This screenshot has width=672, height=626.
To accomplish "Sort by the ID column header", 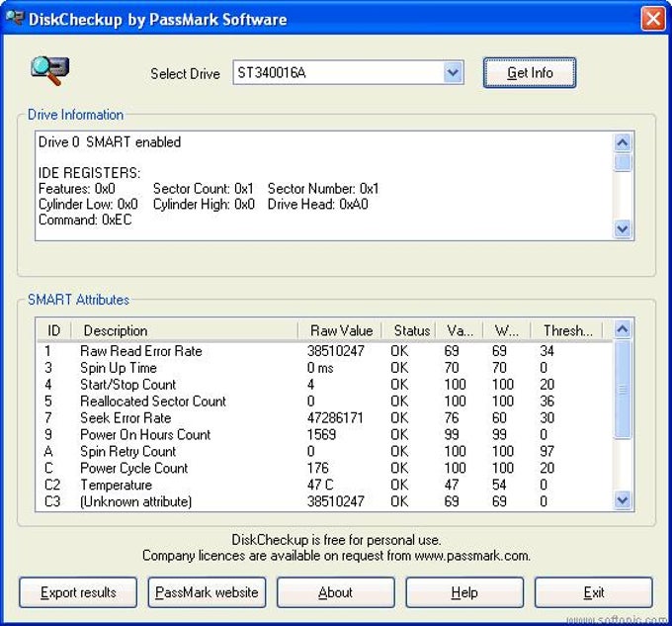I will pos(53,330).
